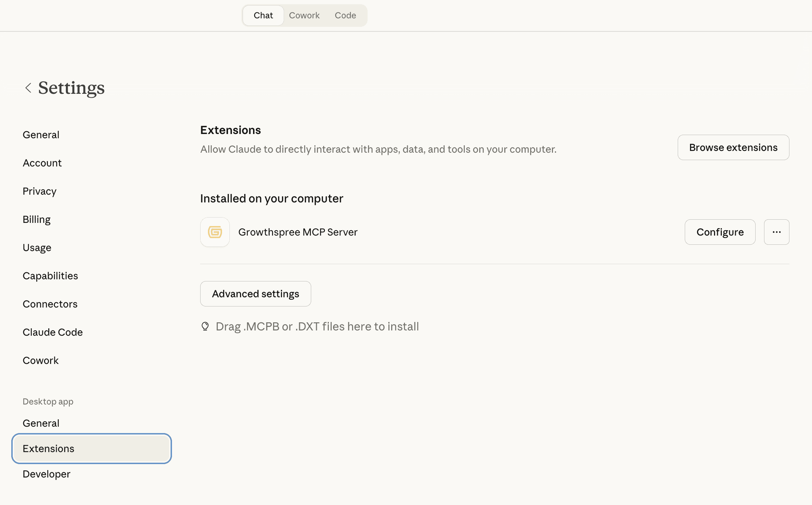Go to Privacy settings
812x505 pixels.
click(39, 191)
